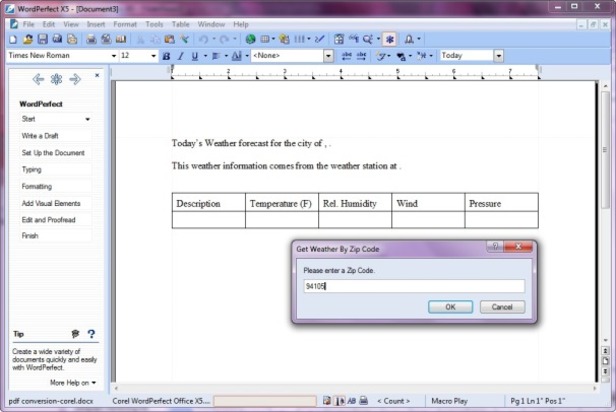Image resolution: width=616 pixels, height=412 pixels.
Task: Click the bell-shaped toolbar icon
Action: click(409, 39)
